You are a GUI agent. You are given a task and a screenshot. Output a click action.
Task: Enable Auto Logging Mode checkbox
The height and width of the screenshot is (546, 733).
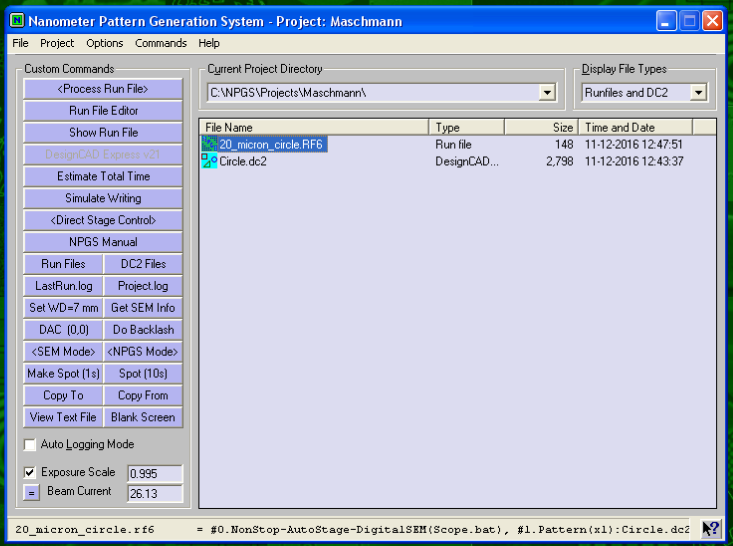tap(30, 445)
